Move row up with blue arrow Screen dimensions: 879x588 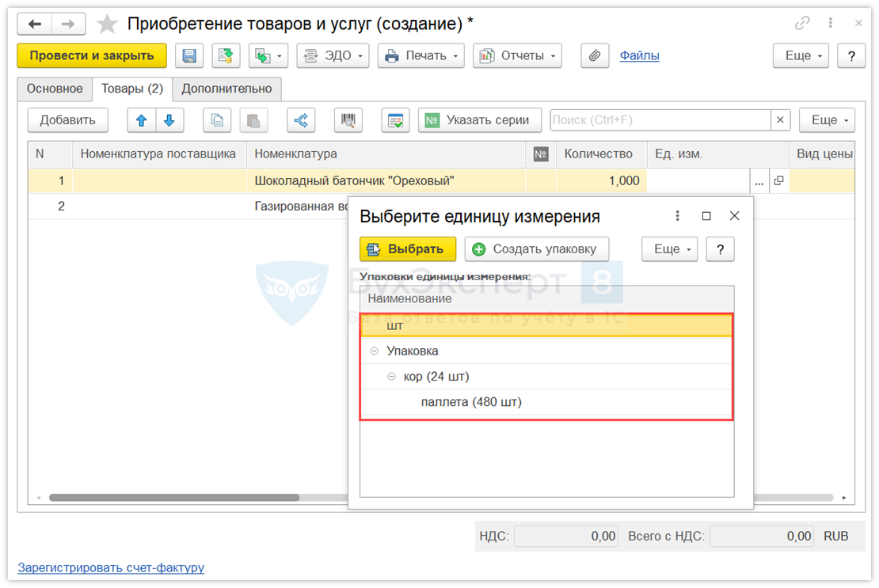pos(141,119)
